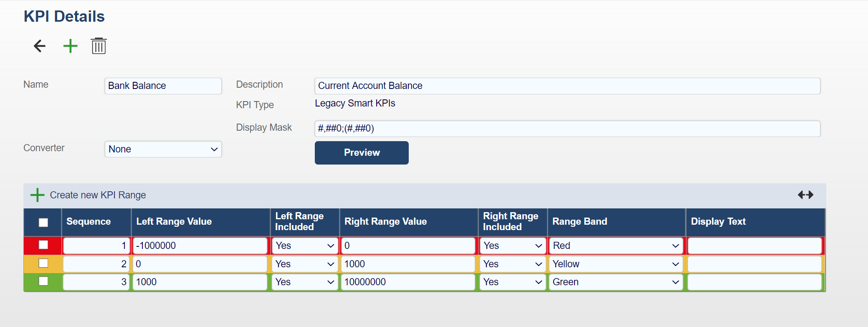The height and width of the screenshot is (327, 868).
Task: Click the Name field containing Bank Balance
Action: (x=163, y=86)
